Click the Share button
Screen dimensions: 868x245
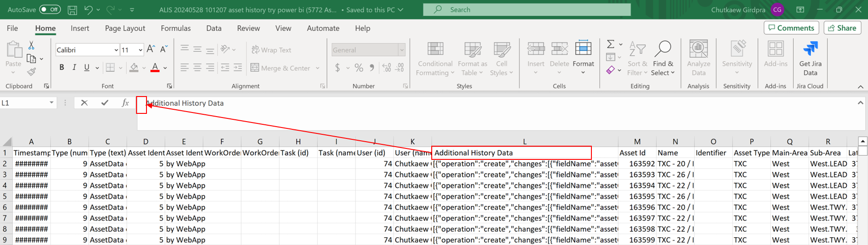842,28
